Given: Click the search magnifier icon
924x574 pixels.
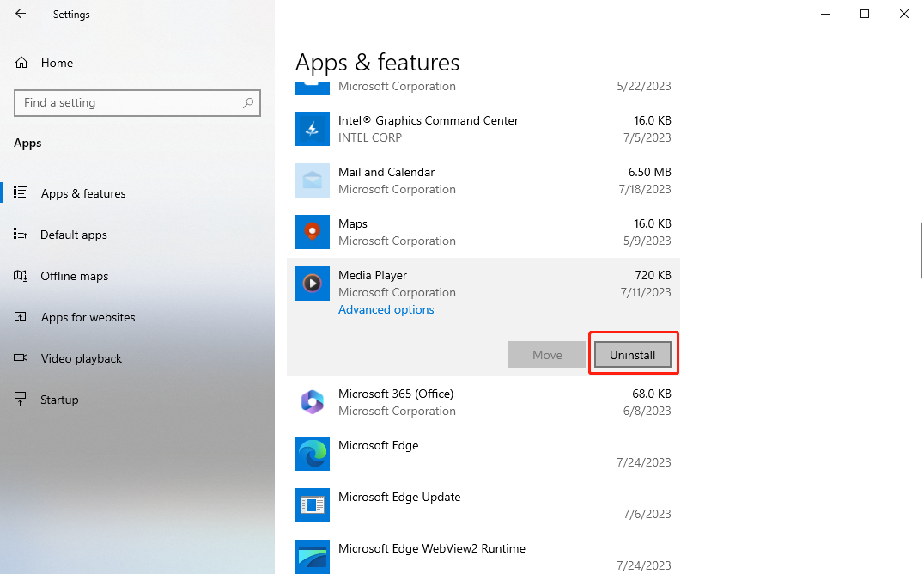Looking at the screenshot, I should tap(248, 102).
